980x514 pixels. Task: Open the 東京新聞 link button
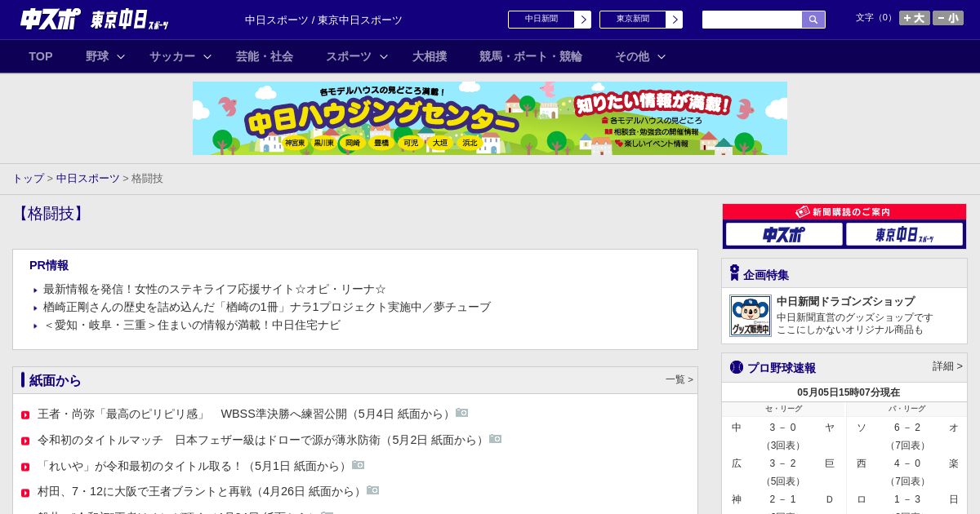(x=633, y=20)
